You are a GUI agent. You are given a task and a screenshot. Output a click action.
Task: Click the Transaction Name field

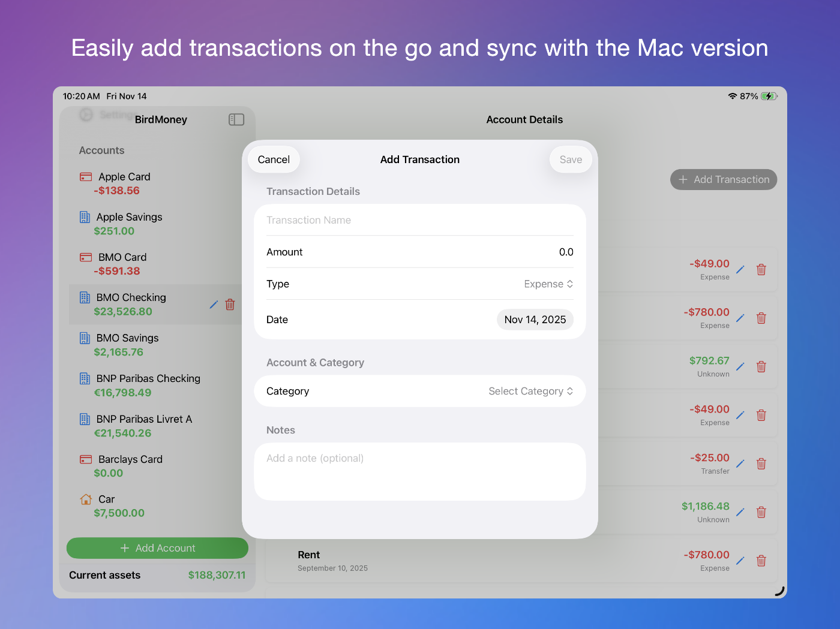[419, 221]
